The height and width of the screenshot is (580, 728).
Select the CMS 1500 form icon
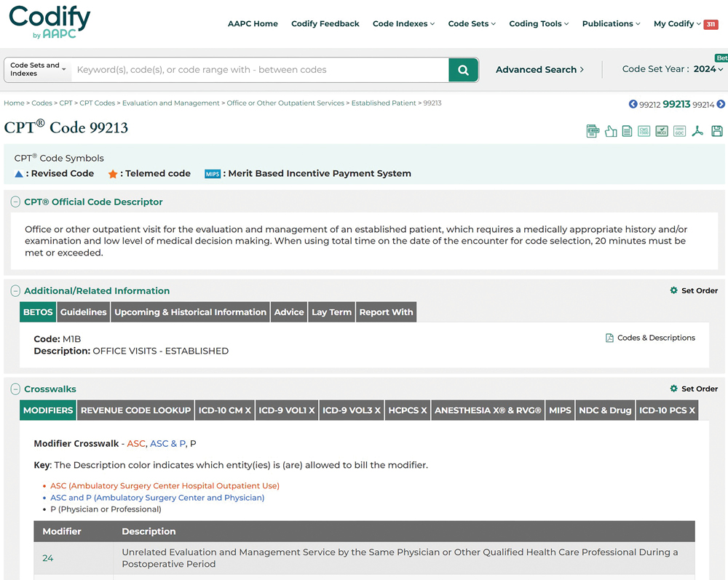pyautogui.click(x=644, y=131)
